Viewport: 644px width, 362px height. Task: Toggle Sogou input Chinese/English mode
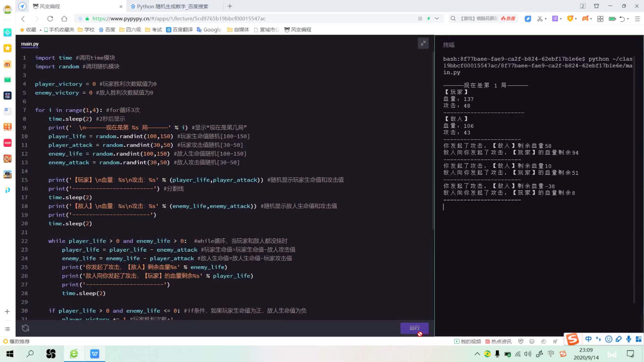coord(588,339)
